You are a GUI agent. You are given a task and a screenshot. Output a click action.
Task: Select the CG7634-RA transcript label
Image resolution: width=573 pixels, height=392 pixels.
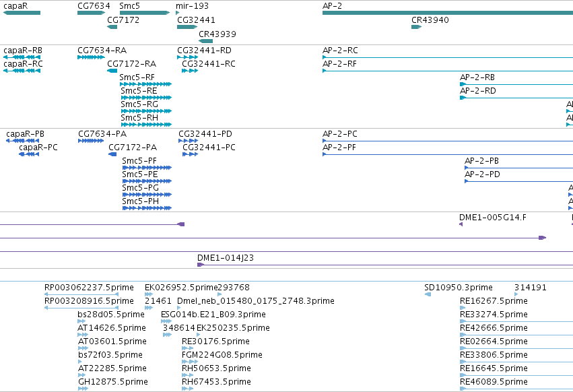102,50
